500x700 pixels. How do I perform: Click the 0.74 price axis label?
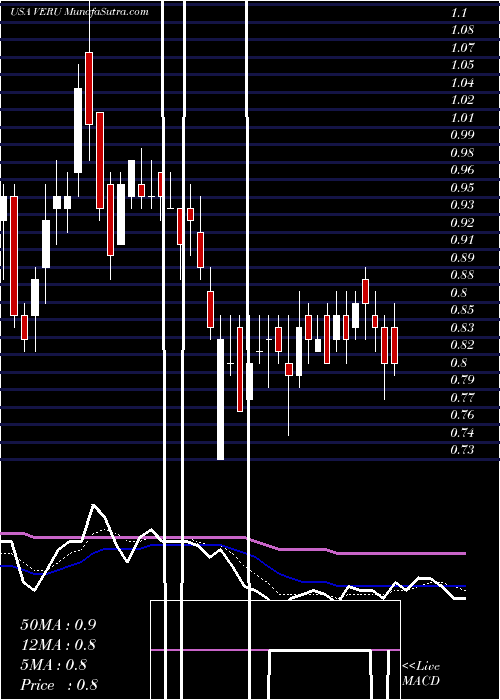point(462,433)
